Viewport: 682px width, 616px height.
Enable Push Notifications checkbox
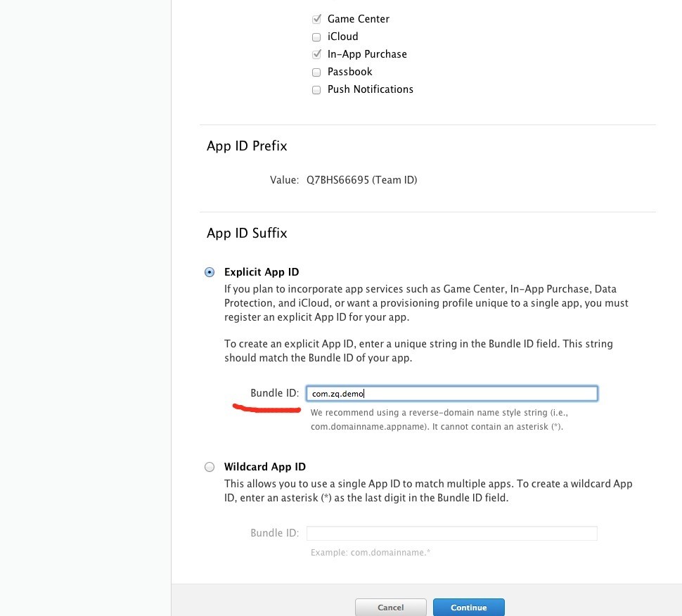[316, 89]
